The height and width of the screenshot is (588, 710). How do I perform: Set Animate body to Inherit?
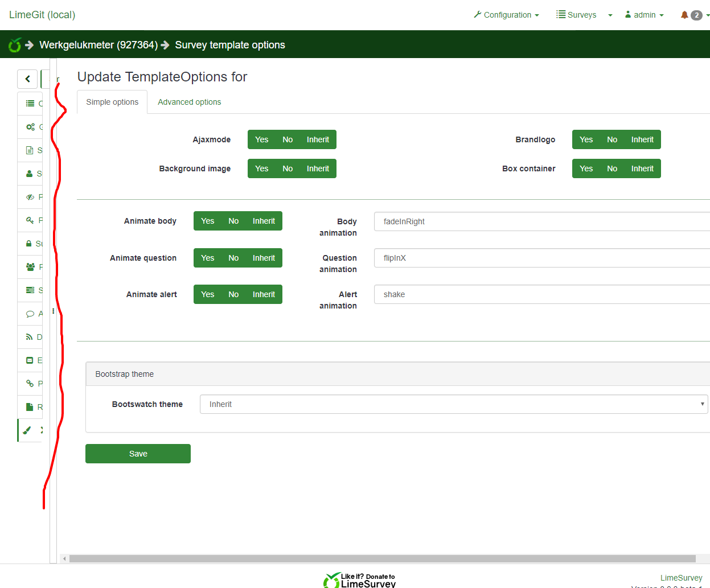[264, 221]
